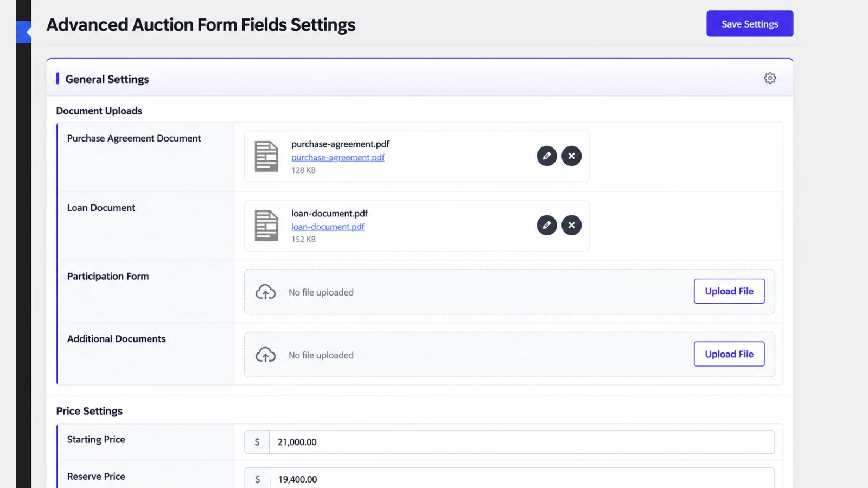
Task: Click the Reserve Price label
Action: coord(96,476)
